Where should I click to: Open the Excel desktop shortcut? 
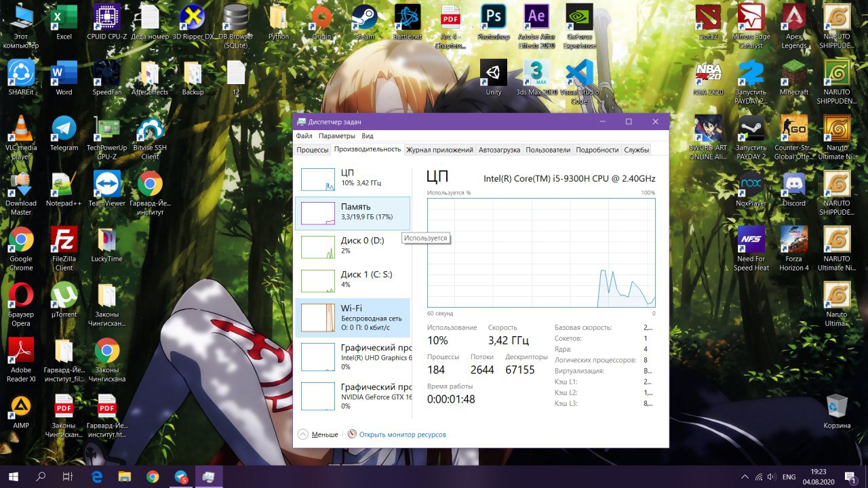click(64, 22)
